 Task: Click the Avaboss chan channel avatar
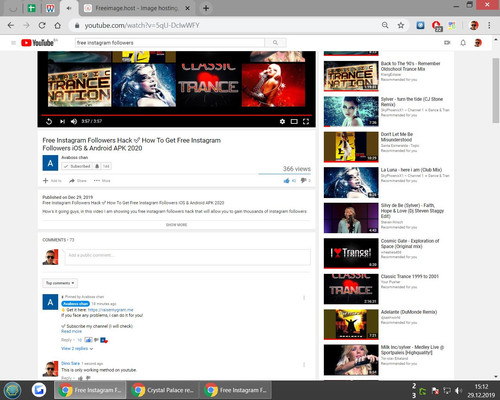click(50, 163)
